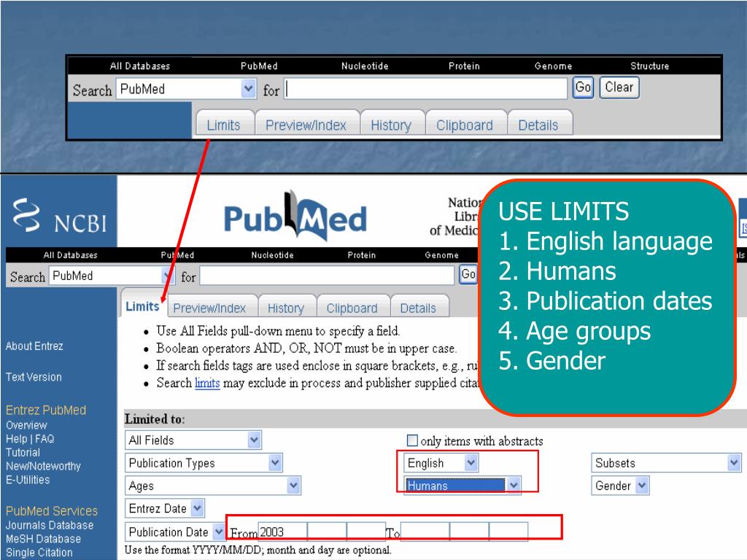Click PubMed in top black menu
Image resolution: width=747 pixels, height=560 pixels.
point(259,66)
